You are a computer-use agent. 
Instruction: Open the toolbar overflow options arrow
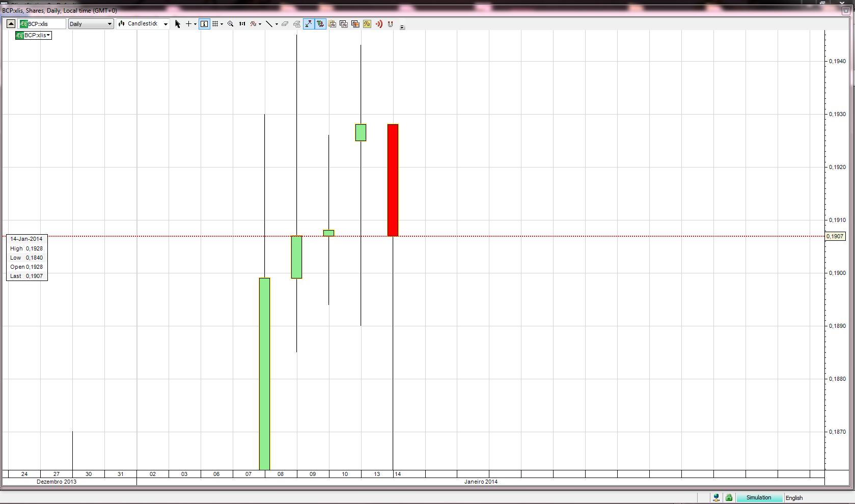click(402, 27)
